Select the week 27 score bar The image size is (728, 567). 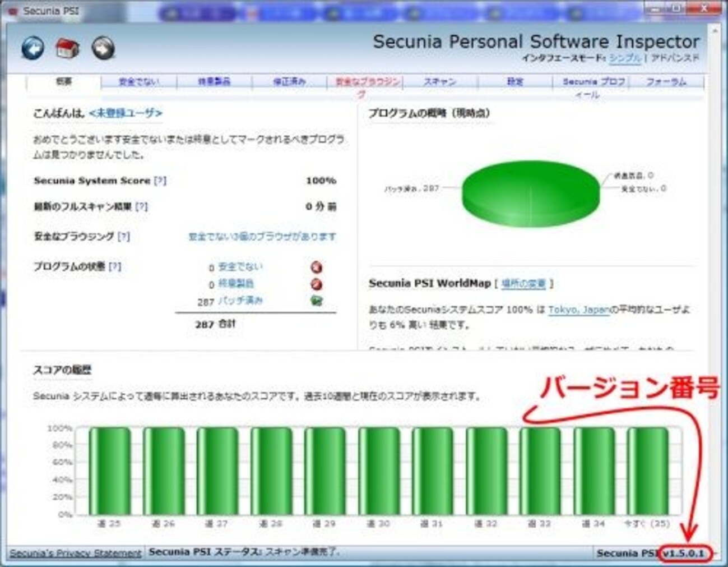(x=217, y=471)
